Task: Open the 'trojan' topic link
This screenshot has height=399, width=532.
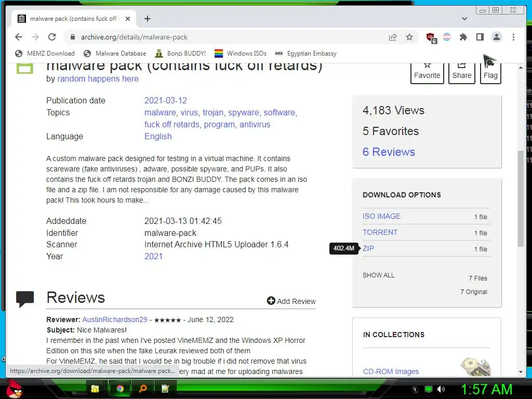Action: point(213,112)
